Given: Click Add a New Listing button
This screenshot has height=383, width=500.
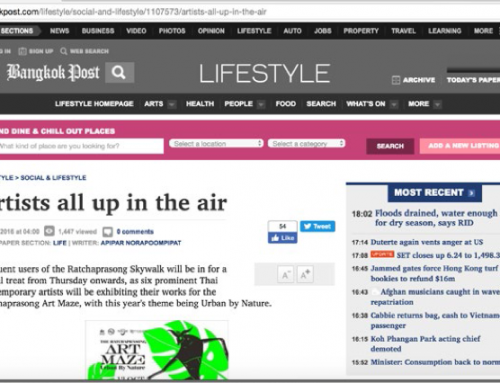Looking at the screenshot, I should click(460, 146).
